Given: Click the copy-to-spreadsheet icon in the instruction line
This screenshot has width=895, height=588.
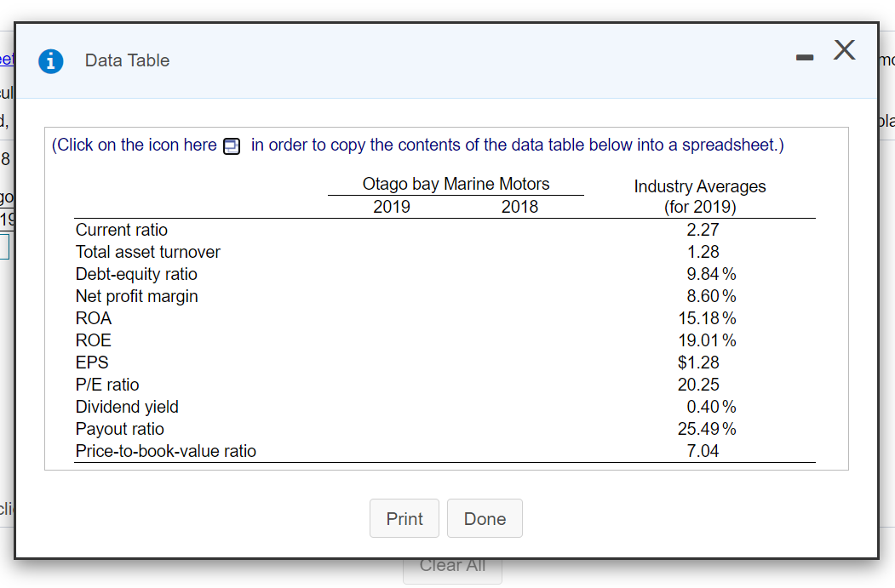Looking at the screenshot, I should [x=231, y=146].
